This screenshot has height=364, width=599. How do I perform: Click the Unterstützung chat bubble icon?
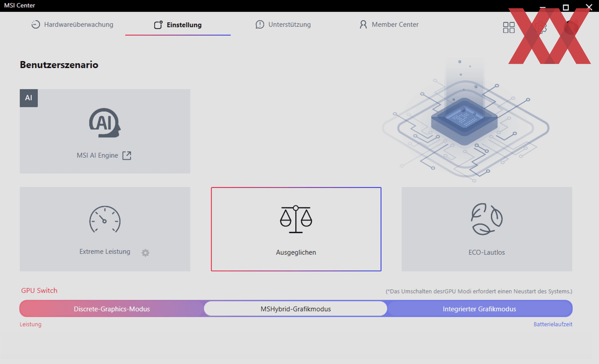[260, 24]
